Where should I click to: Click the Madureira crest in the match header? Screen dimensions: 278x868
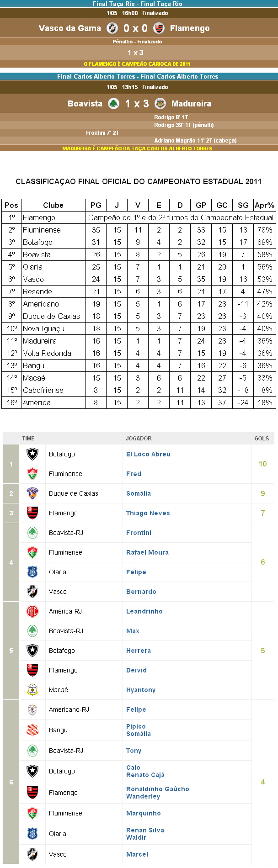[x=160, y=104]
